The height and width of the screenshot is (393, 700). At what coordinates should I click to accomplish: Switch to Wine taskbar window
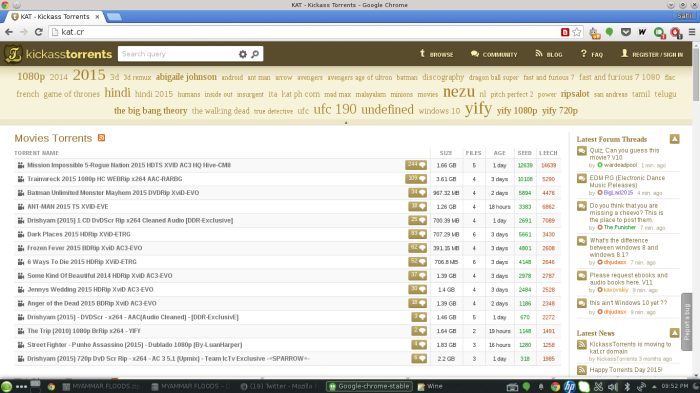[x=430, y=386]
